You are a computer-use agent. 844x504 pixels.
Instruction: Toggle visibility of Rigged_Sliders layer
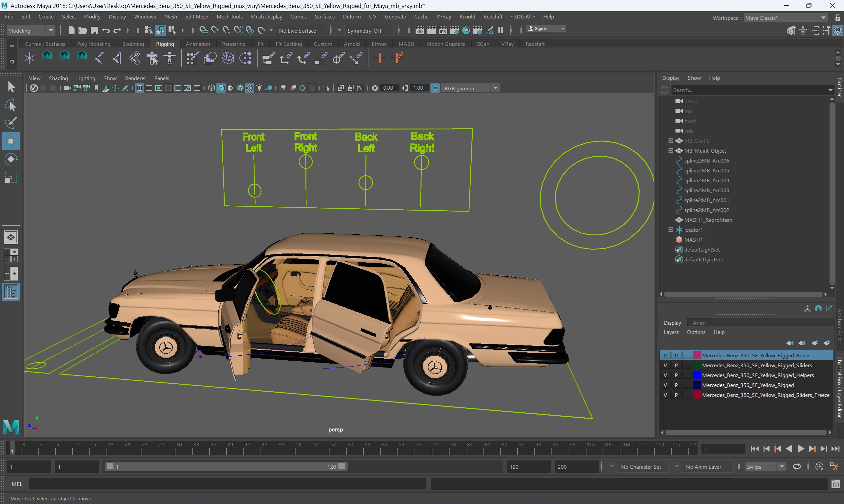[x=665, y=365]
